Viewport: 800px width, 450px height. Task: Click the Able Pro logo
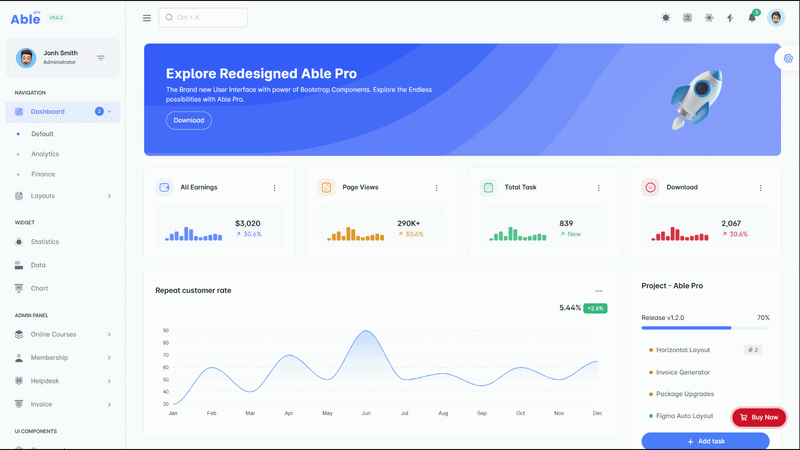tap(26, 18)
